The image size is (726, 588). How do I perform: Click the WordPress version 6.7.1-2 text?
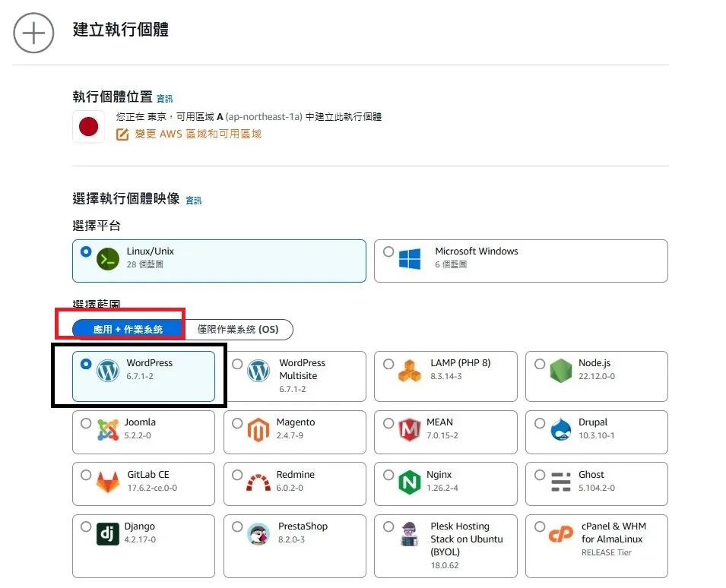(140, 377)
